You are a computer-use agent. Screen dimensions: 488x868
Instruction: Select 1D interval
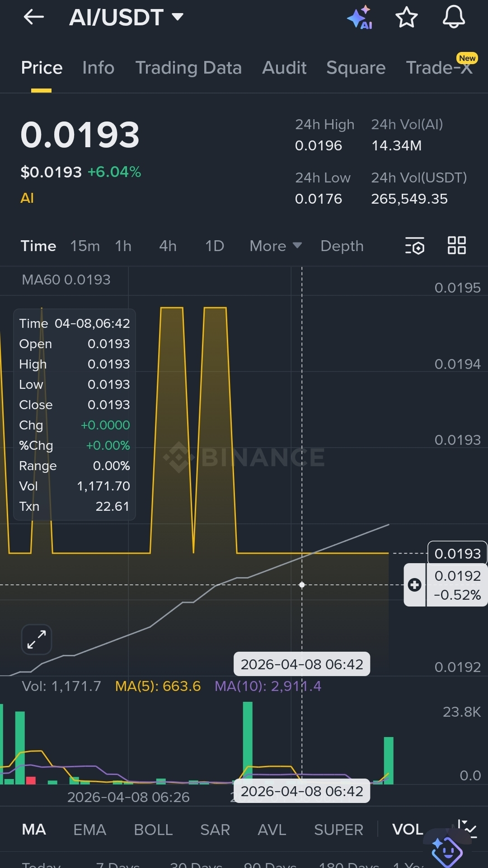[215, 246]
